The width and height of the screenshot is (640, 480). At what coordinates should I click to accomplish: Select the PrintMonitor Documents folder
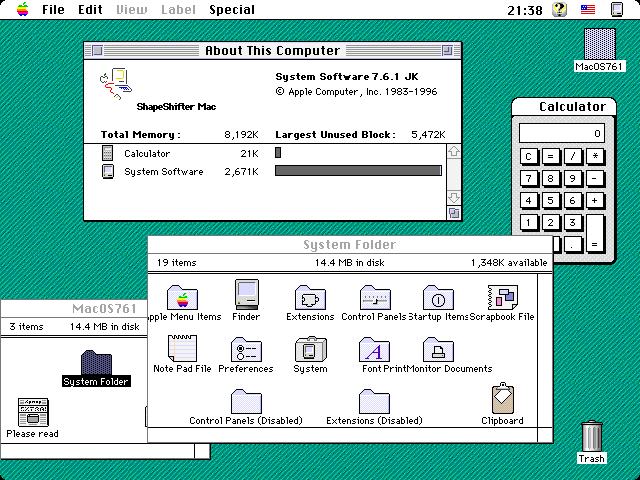coord(436,349)
